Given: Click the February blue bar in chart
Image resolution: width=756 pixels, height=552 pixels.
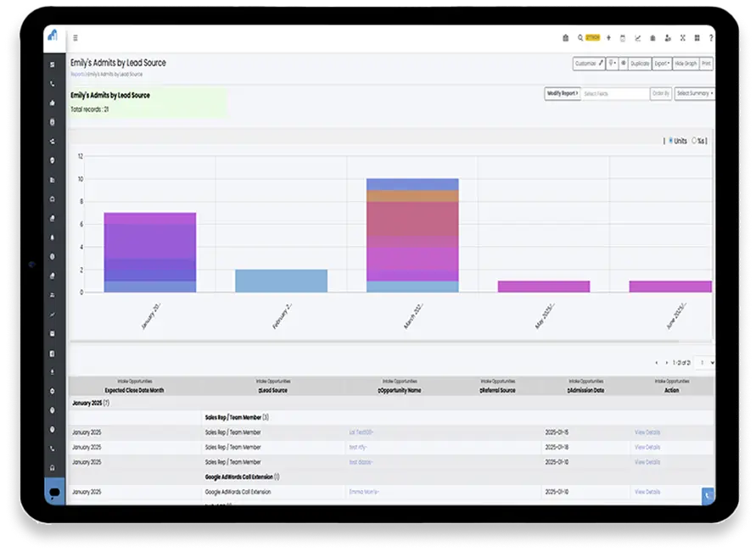Looking at the screenshot, I should (x=281, y=281).
